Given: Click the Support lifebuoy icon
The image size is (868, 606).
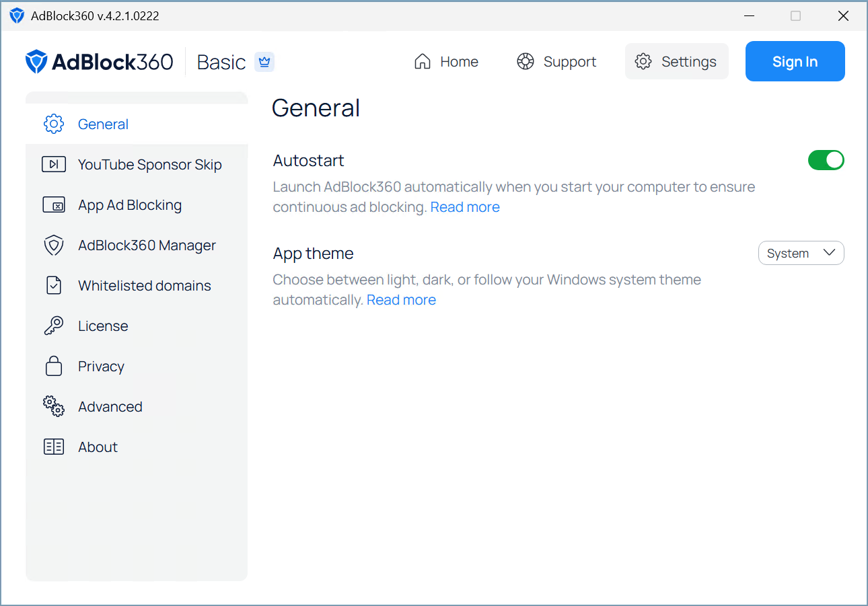Looking at the screenshot, I should 526,62.
